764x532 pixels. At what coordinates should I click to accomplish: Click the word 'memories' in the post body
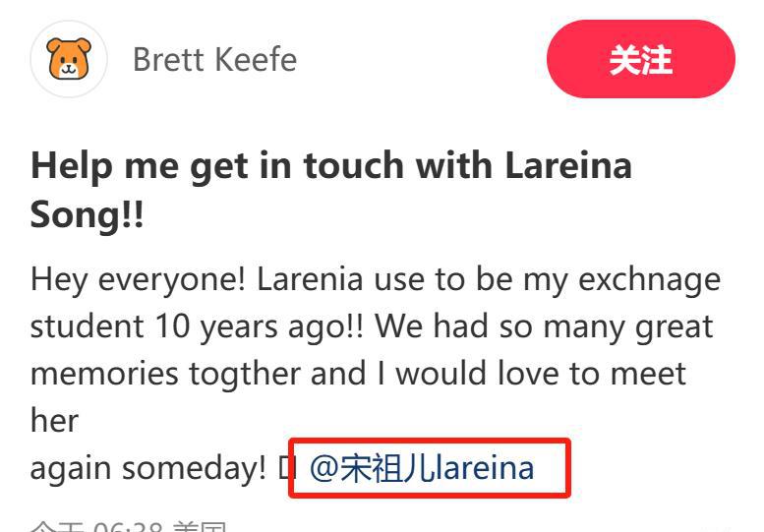coord(105,374)
